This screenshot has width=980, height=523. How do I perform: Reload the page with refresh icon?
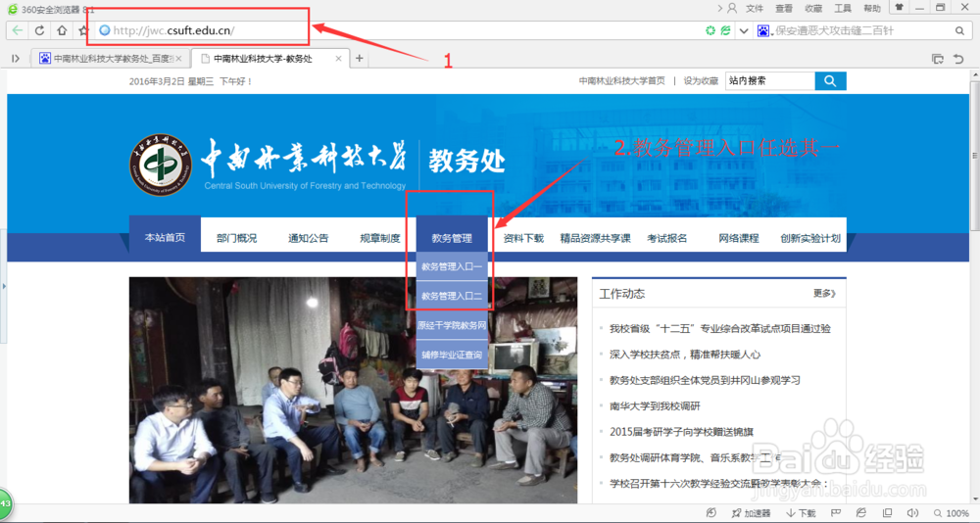click(x=39, y=30)
